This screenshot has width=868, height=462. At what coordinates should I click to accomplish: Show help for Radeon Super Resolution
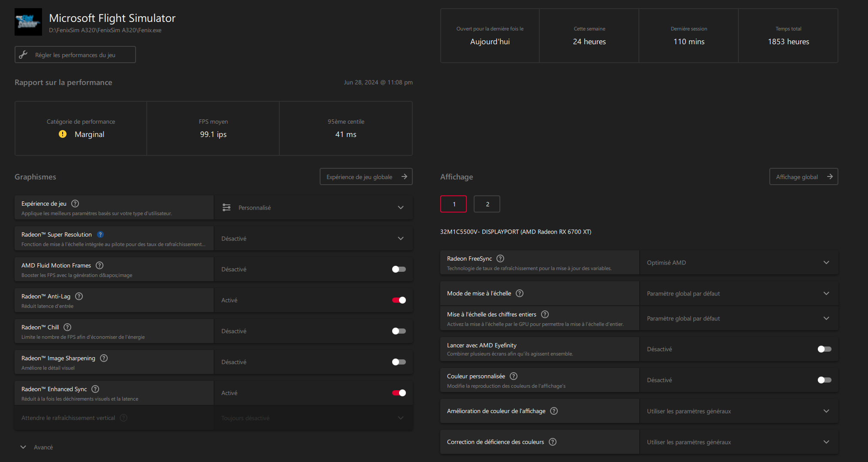(100, 234)
